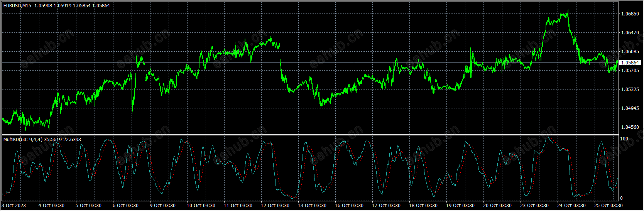Click the 13 Oct 03:30 time label
This screenshot has height=211, width=644.
312,206
